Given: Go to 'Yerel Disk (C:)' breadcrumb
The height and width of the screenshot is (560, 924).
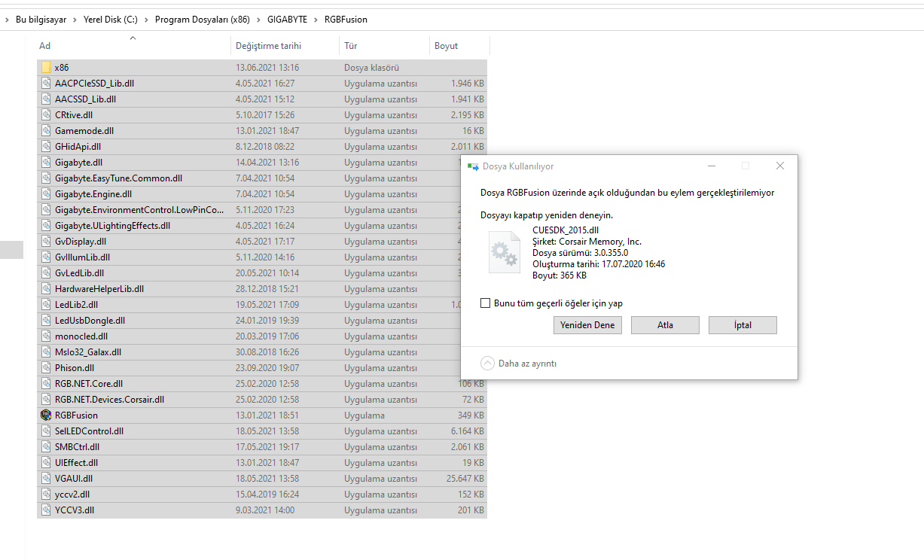Looking at the screenshot, I should point(111,20).
